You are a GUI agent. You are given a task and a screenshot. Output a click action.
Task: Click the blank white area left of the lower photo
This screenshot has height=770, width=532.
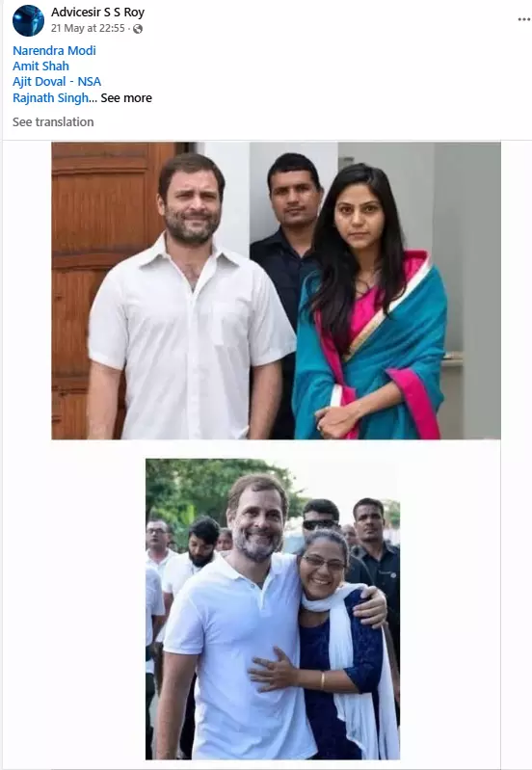click(98, 609)
